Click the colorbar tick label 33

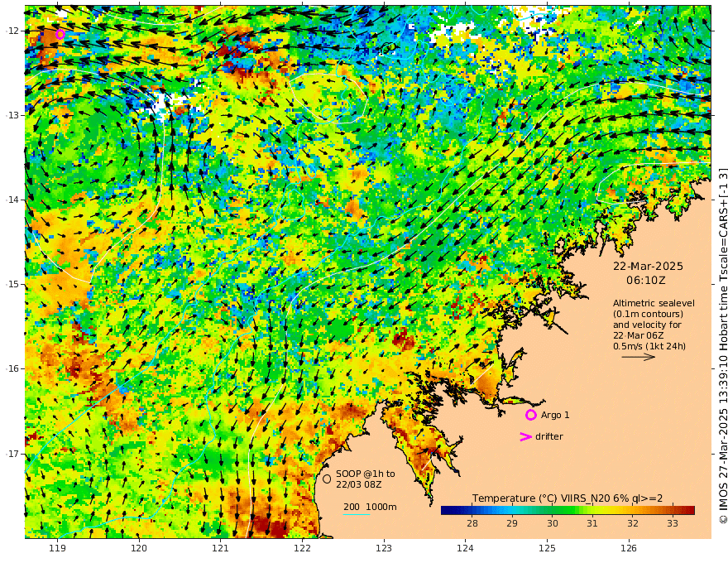tap(673, 523)
